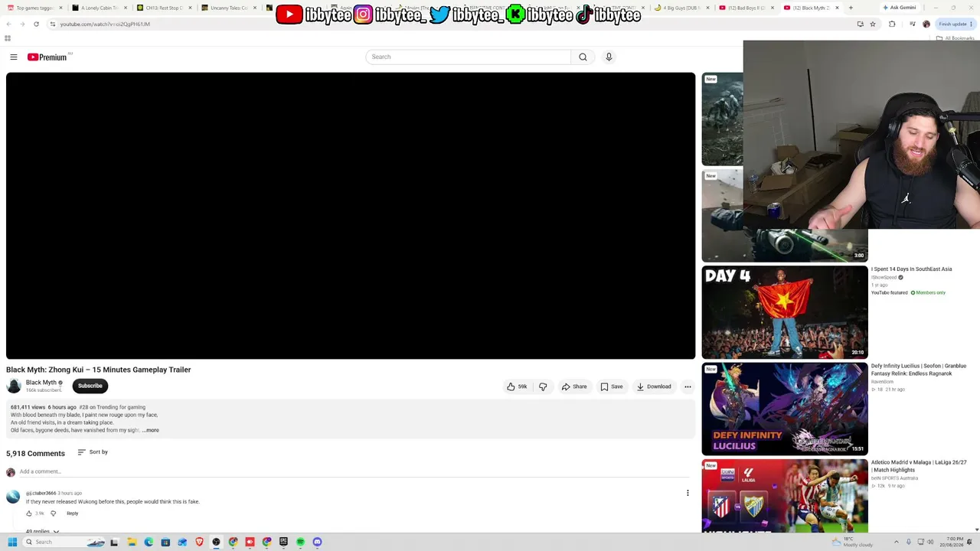Image resolution: width=980 pixels, height=551 pixels.
Task: Share the video
Action: 574,386
